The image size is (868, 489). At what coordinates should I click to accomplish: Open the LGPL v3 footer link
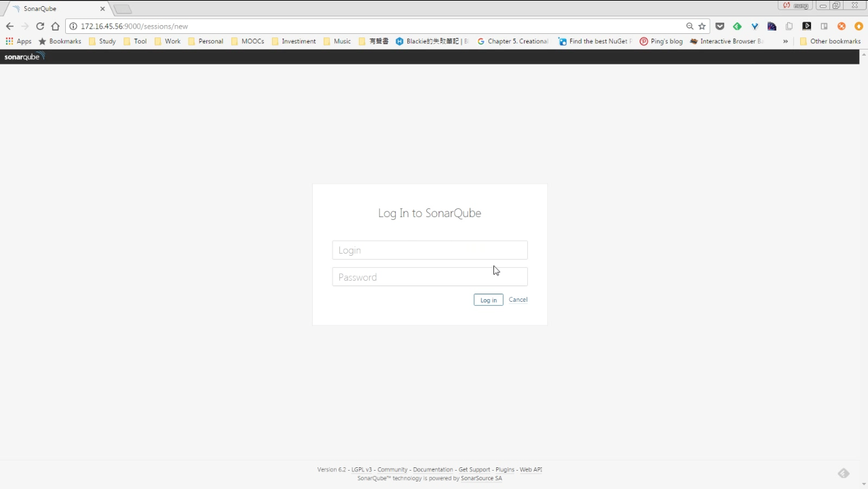[x=362, y=469]
